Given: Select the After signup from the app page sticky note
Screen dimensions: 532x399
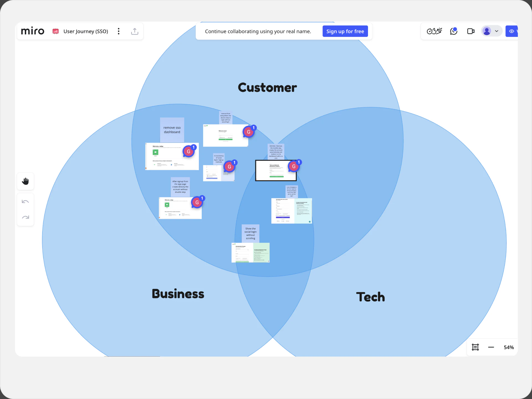Looking at the screenshot, I should pos(180,187).
